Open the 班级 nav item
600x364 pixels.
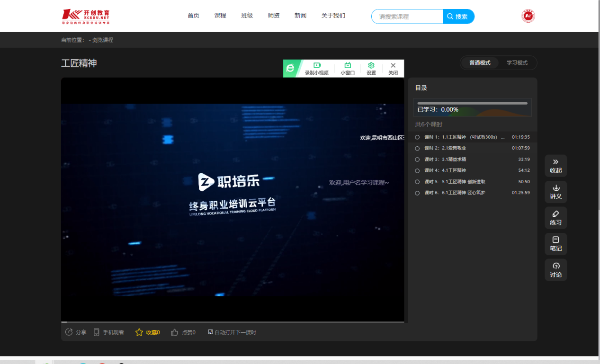(x=247, y=16)
